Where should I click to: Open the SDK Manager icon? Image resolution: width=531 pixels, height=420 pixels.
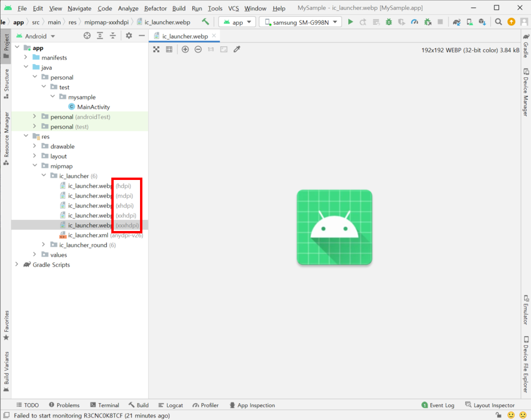click(x=482, y=22)
